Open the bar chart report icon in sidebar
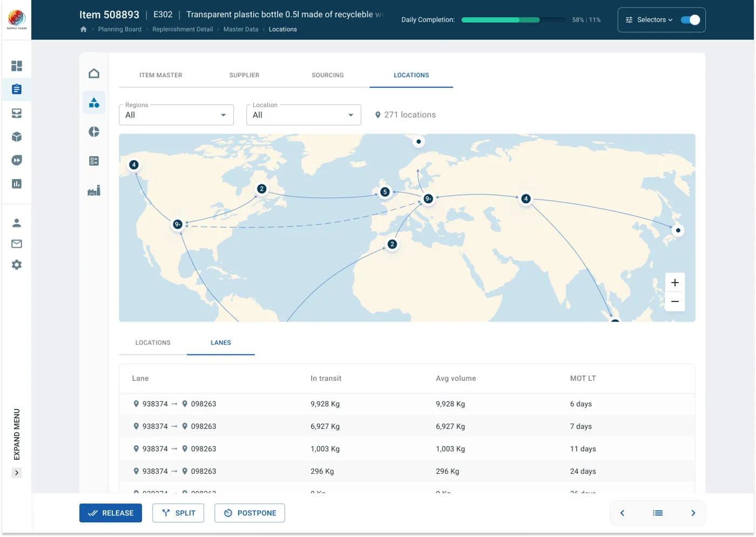The image size is (756, 537). pyautogui.click(x=17, y=184)
